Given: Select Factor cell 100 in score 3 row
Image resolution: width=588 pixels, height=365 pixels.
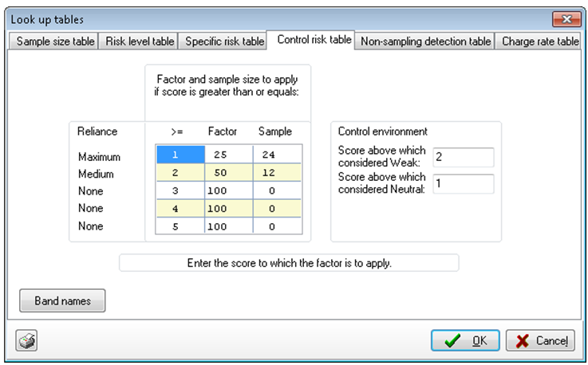Looking at the screenshot, I should coord(229,190).
